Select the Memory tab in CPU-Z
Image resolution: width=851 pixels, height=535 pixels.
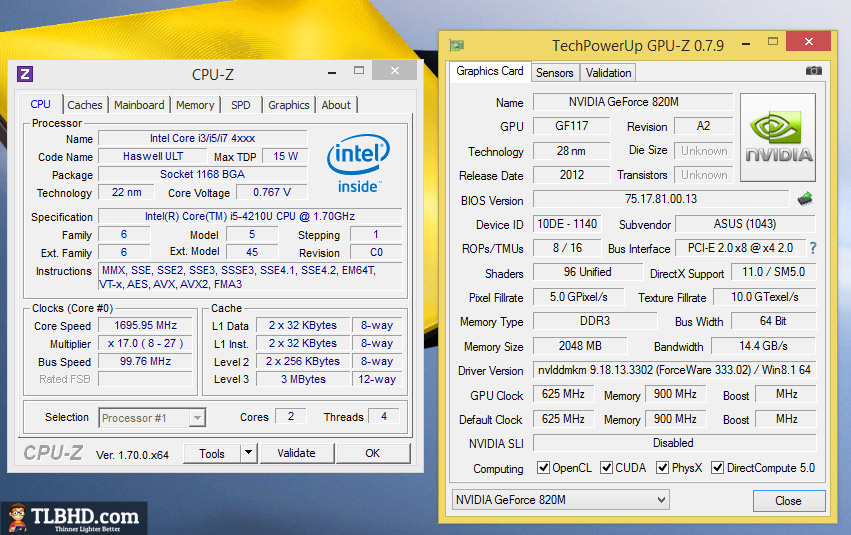pyautogui.click(x=195, y=105)
